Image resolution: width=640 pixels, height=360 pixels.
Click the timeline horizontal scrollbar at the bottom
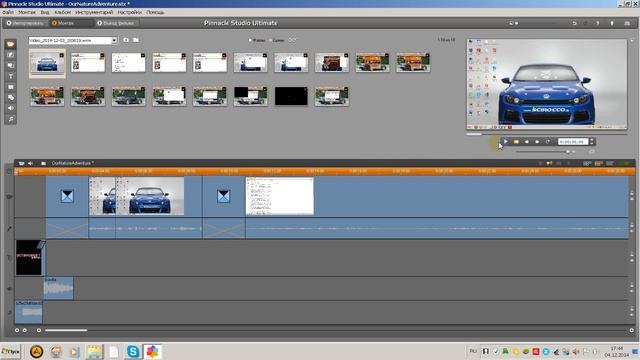click(66, 330)
